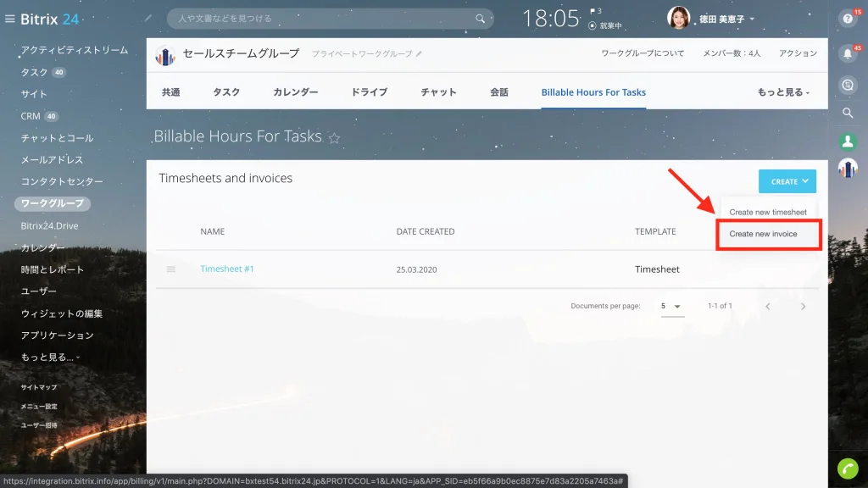Open Timesheet #1 link

(227, 269)
